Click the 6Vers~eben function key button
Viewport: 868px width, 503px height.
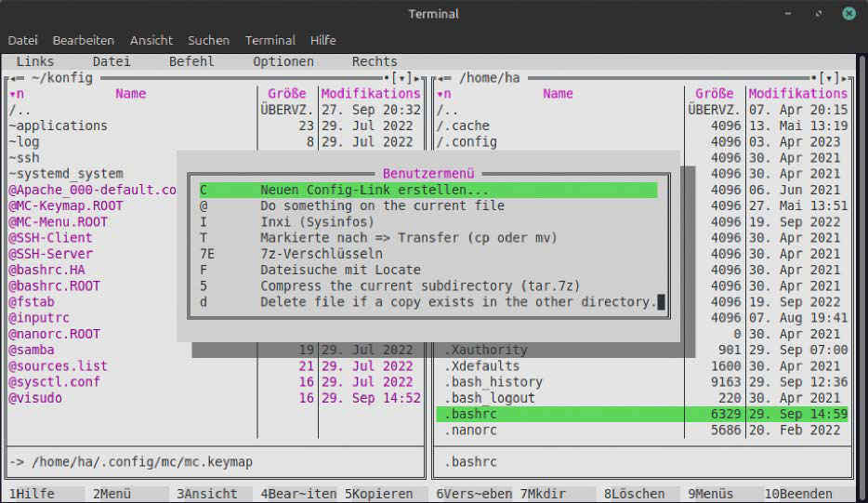coord(474,494)
